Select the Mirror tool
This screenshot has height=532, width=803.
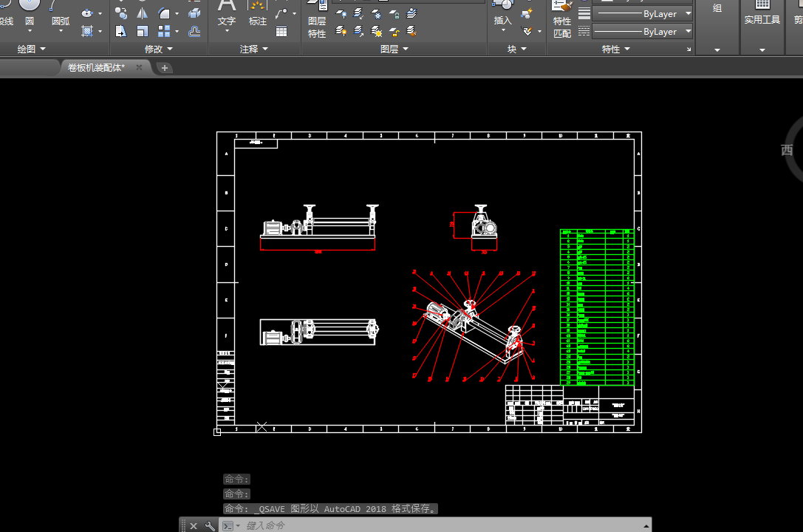(143, 13)
